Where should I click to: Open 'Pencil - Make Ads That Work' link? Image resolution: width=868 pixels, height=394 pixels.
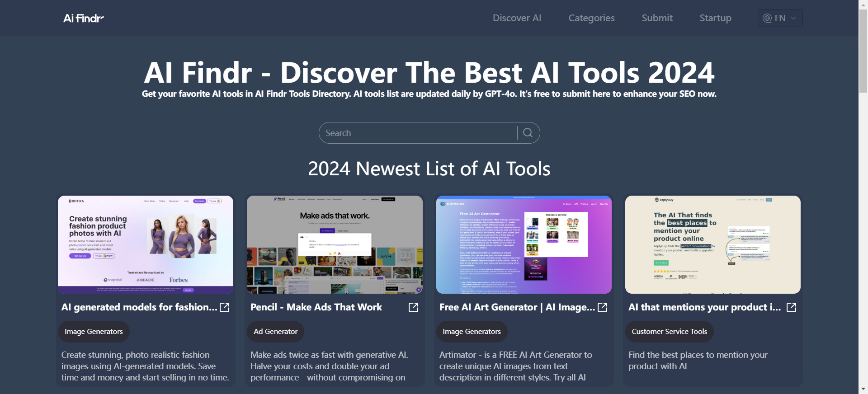click(316, 307)
